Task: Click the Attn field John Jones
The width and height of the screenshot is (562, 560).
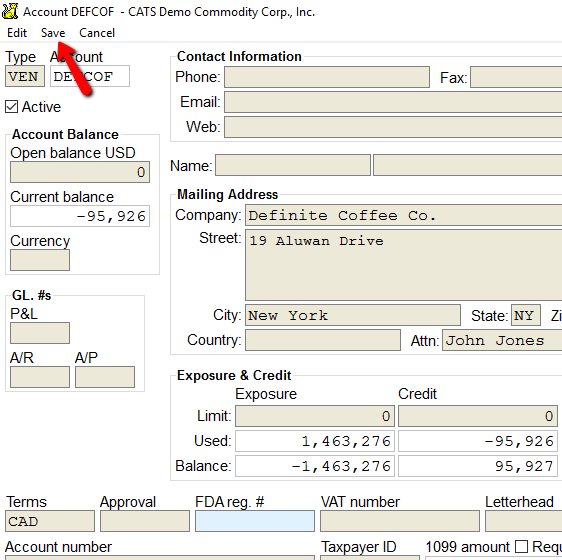Action: (502, 340)
